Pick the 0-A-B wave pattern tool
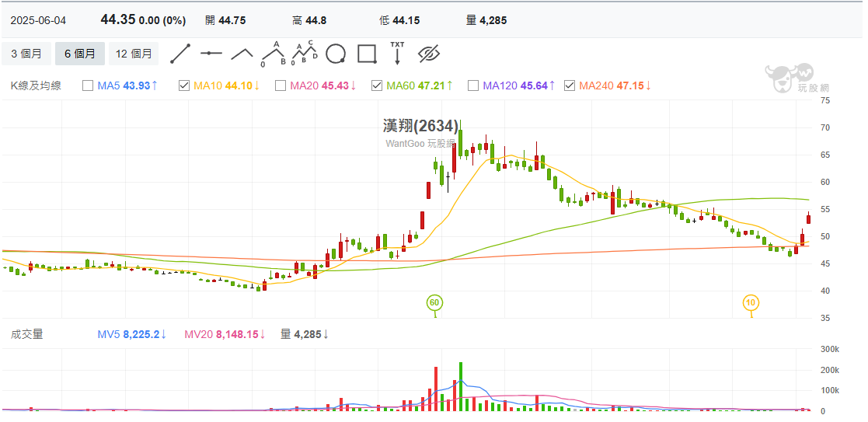 click(273, 54)
